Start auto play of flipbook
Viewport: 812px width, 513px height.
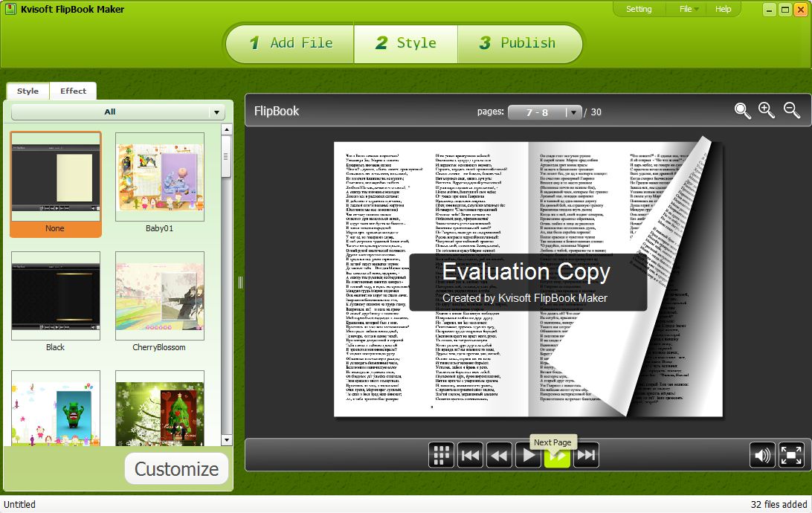528,455
